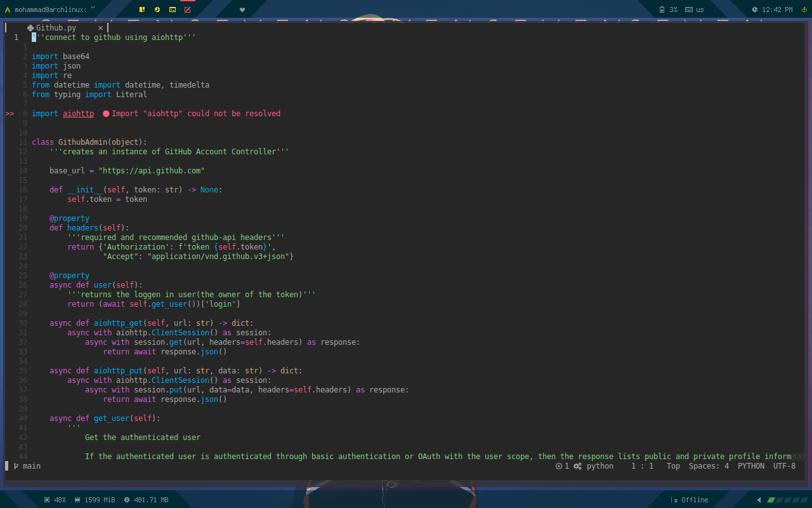Click the LSP gears icon before 'python'
Screen dimensions: 812x508
point(578,466)
